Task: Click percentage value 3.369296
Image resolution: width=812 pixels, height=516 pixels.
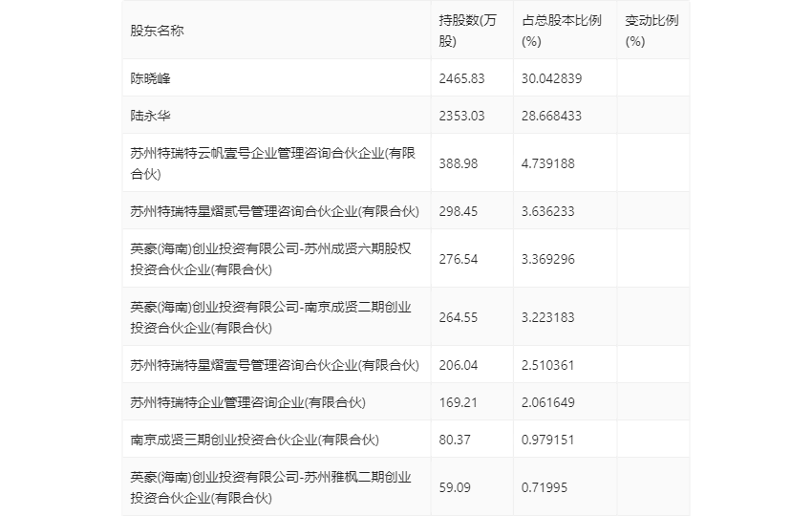Action: (x=548, y=259)
